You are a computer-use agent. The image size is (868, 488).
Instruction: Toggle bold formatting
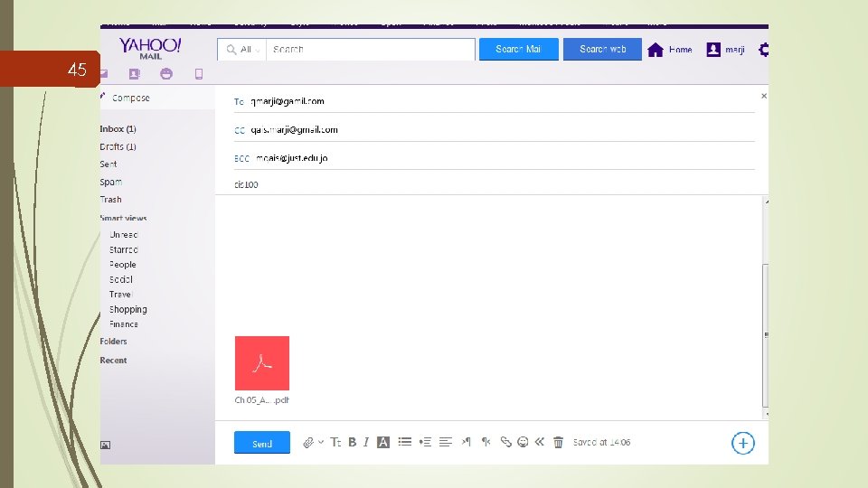(352, 442)
